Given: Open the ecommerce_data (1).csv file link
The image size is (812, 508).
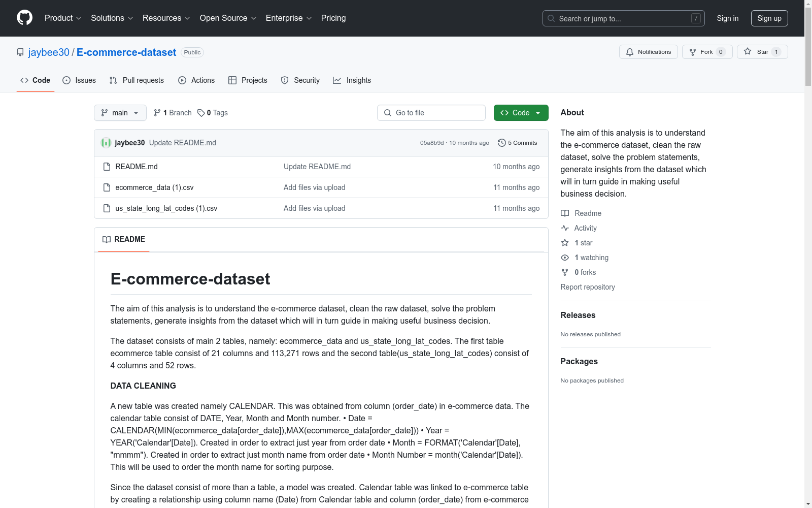Looking at the screenshot, I should 154,187.
